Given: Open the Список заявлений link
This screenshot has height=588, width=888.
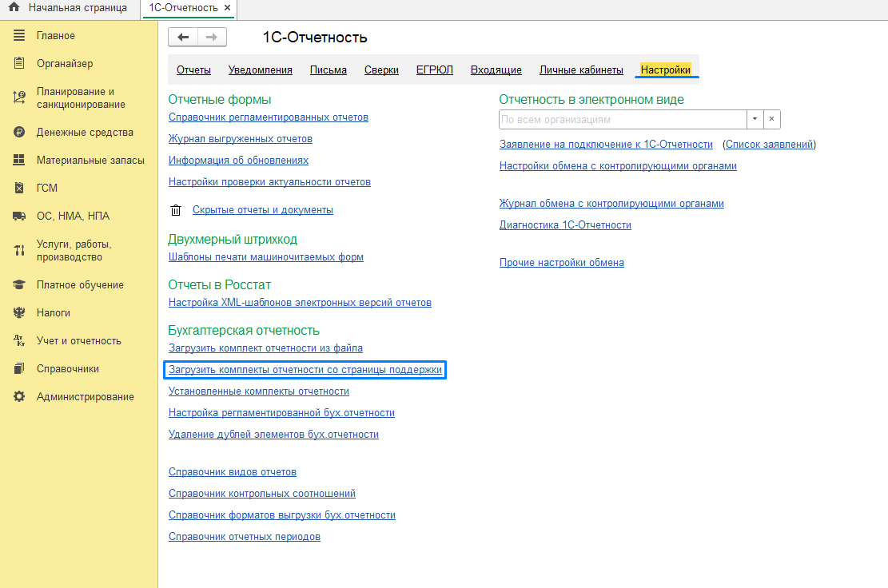Looking at the screenshot, I should [x=769, y=145].
